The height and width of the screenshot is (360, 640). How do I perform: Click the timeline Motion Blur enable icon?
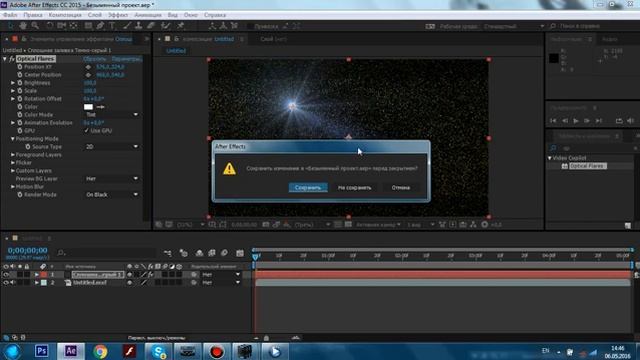click(224, 253)
